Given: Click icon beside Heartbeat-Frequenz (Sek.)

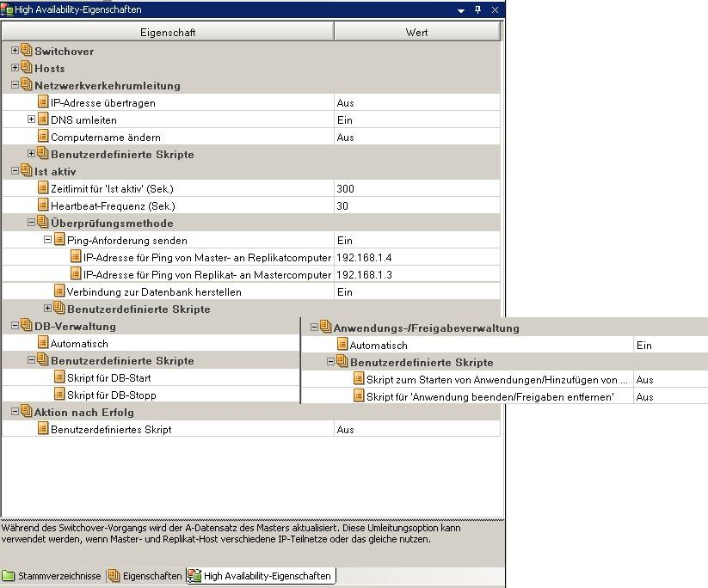Looking at the screenshot, I should click(x=43, y=205).
